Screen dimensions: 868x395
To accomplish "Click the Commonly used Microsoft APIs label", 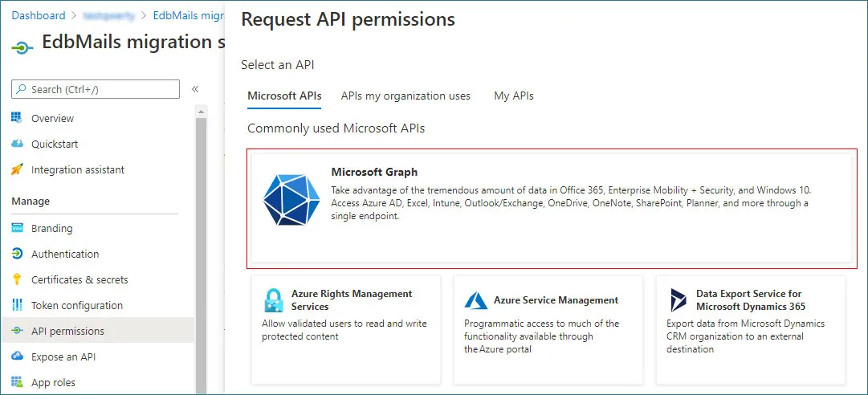I will [x=336, y=128].
